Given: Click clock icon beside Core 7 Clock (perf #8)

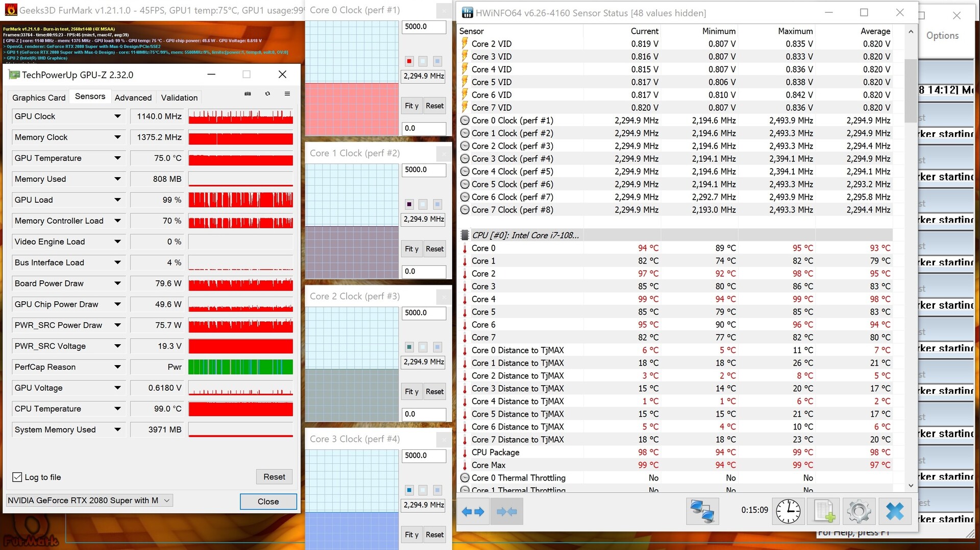Looking at the screenshot, I should [464, 210].
